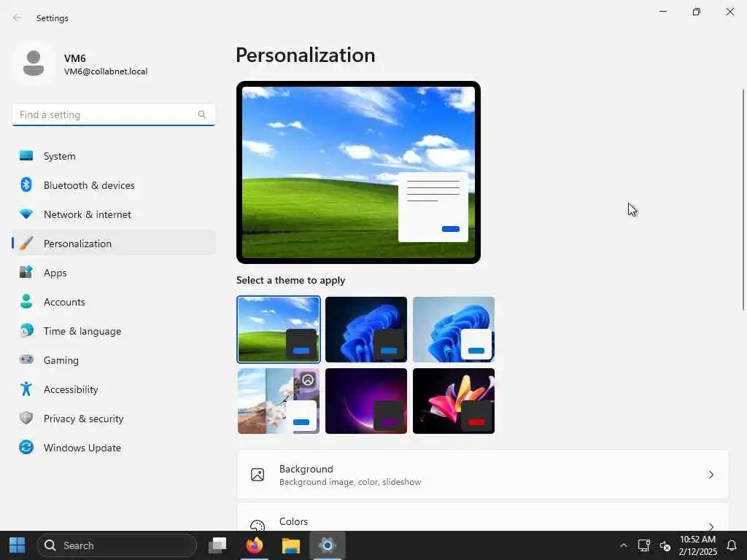
Task: Click the Accounts person icon
Action: pos(26,301)
